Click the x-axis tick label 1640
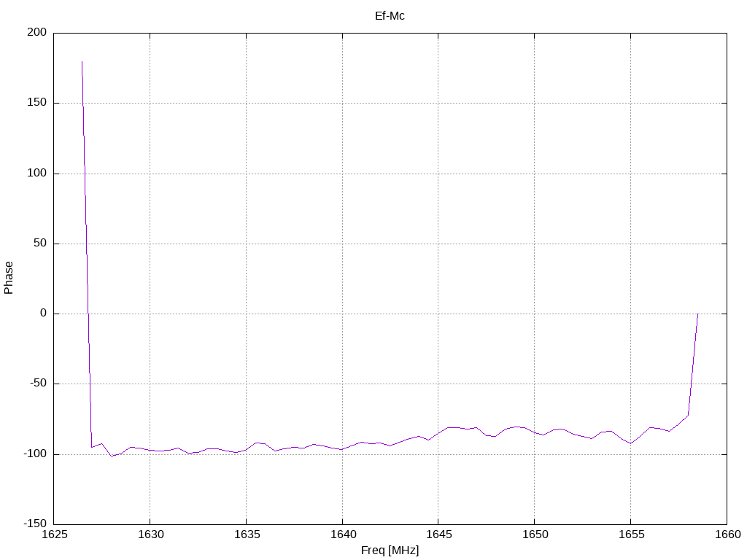Viewport: 747px width, 560px height. [x=343, y=534]
